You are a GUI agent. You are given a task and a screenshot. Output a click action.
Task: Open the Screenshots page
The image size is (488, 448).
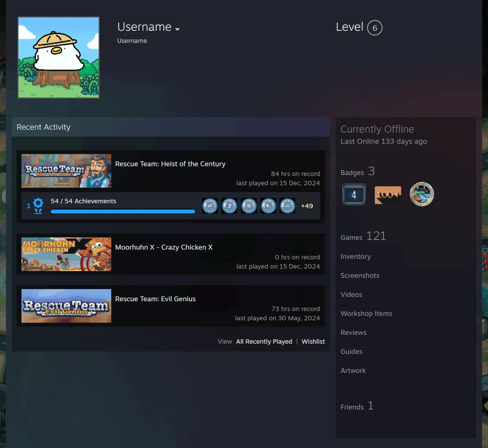(x=360, y=276)
